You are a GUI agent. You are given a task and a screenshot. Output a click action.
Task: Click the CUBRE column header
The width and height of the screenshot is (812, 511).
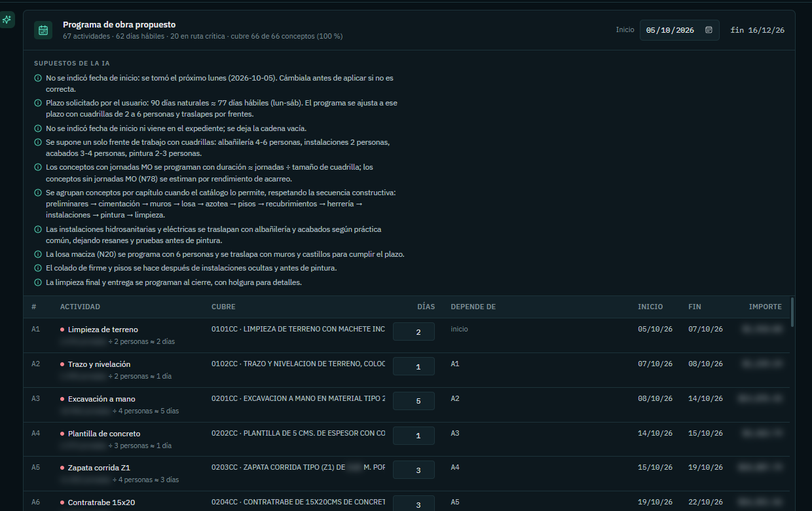click(223, 307)
